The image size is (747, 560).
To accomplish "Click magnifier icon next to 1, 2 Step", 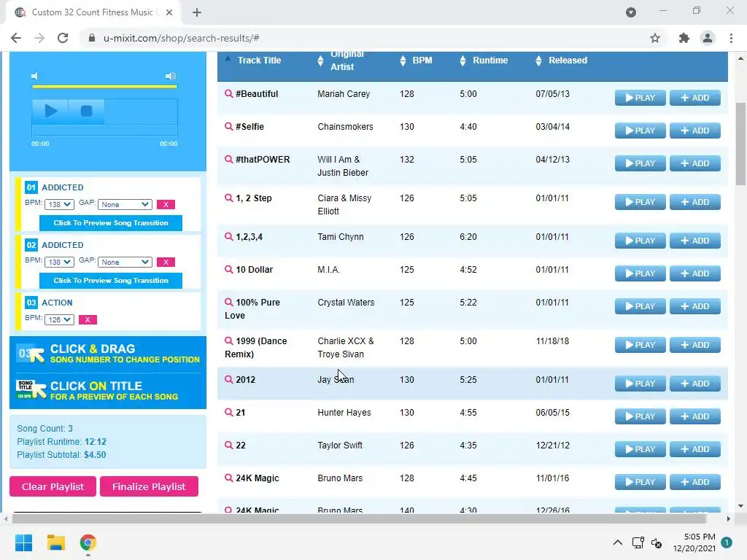I will [228, 198].
